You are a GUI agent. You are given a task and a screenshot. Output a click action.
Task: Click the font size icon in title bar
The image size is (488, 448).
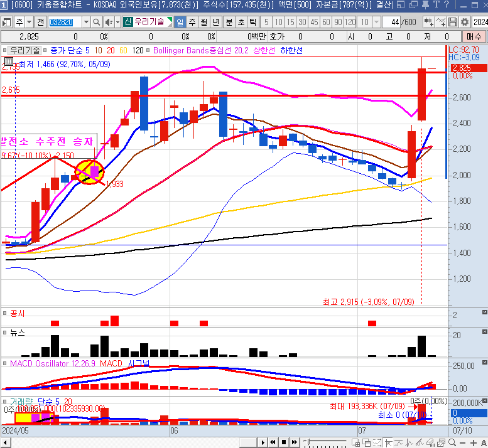436,5
